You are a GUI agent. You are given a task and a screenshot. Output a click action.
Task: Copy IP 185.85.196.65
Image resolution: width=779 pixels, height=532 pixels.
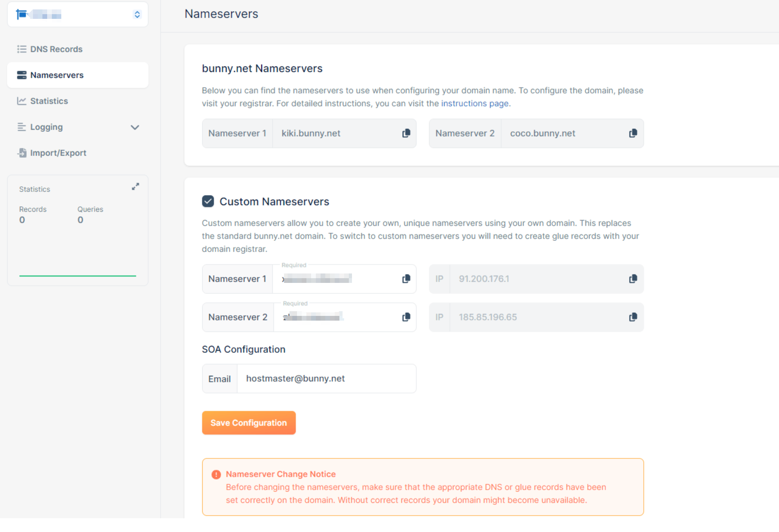(633, 317)
